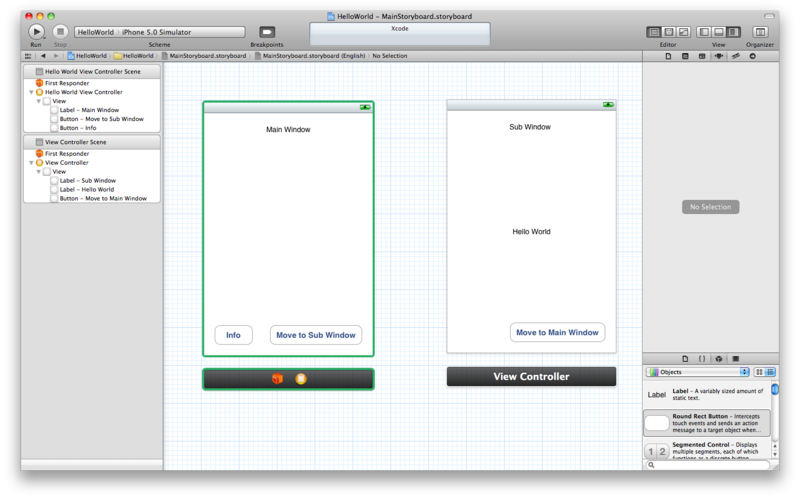Click the library search field
This screenshot has width=800, height=502.
708,465
